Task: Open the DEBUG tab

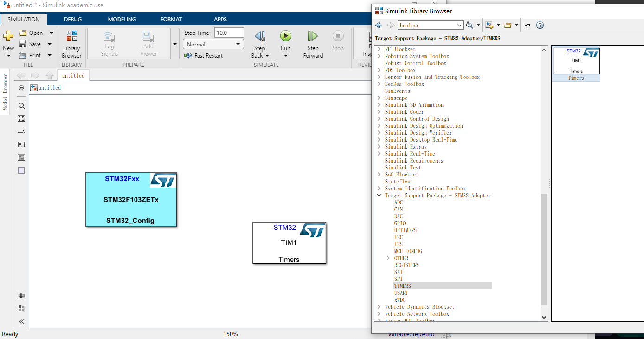Action: click(x=72, y=19)
